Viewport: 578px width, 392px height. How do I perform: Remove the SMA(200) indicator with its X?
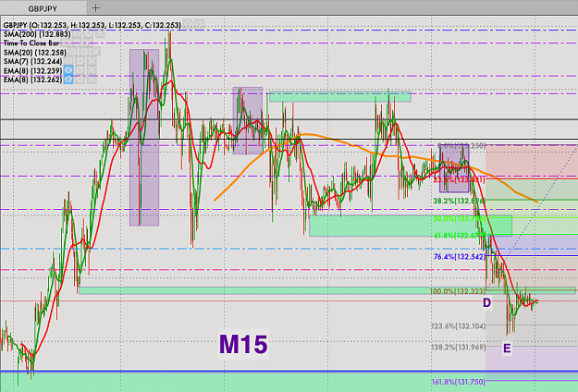100,33
